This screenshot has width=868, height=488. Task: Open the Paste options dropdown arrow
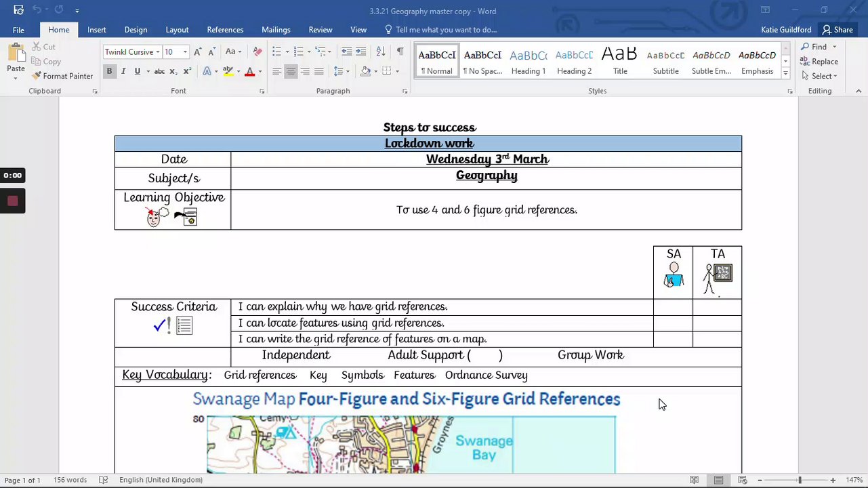(x=16, y=79)
